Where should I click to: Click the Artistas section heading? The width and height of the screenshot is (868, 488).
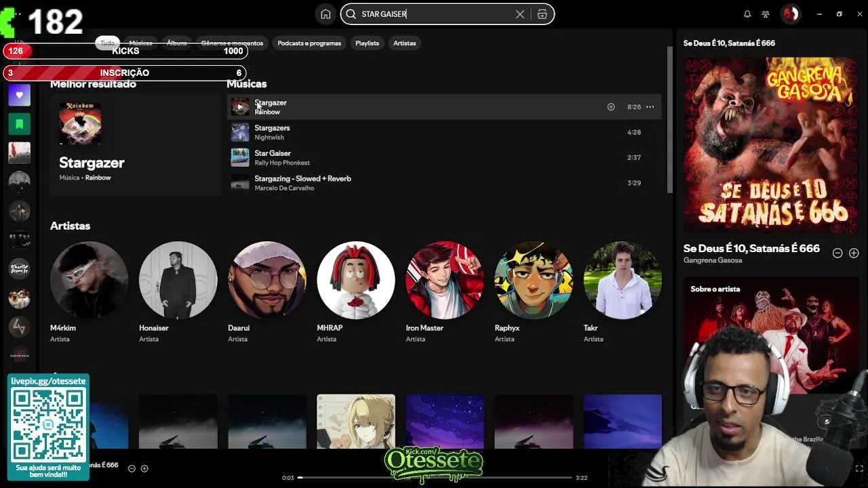click(70, 226)
